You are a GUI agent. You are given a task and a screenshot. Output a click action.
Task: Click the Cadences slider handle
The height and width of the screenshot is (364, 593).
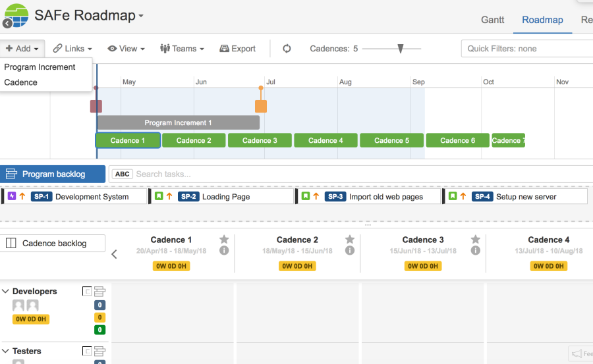[401, 49]
